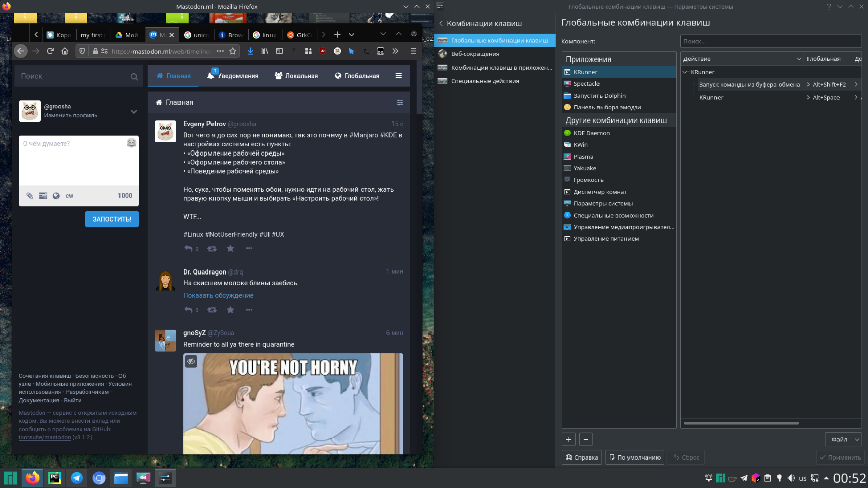Viewport: 868px width, 488px height.
Task: Switch to Уведомления tab
Action: pyautogui.click(x=233, y=76)
